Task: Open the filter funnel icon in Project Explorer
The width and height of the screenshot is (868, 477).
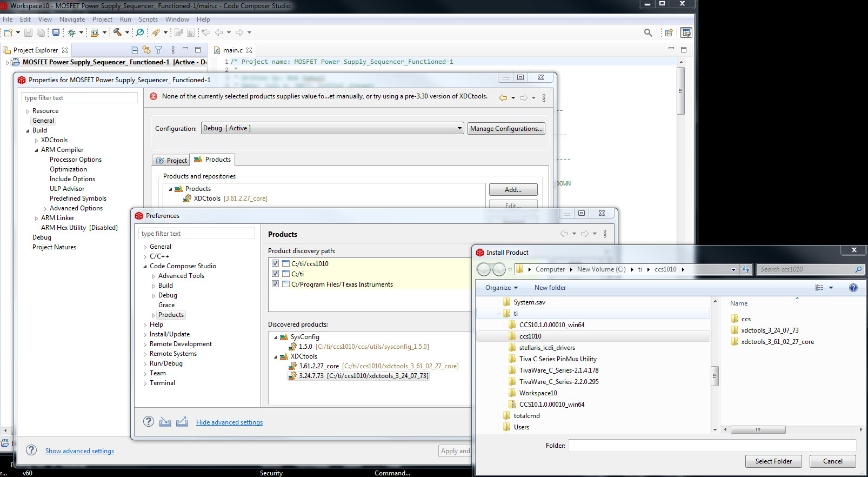Action: point(159,50)
